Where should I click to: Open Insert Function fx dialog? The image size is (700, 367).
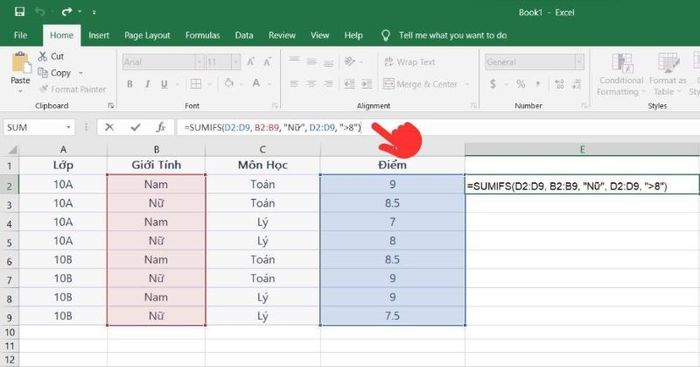(x=161, y=128)
